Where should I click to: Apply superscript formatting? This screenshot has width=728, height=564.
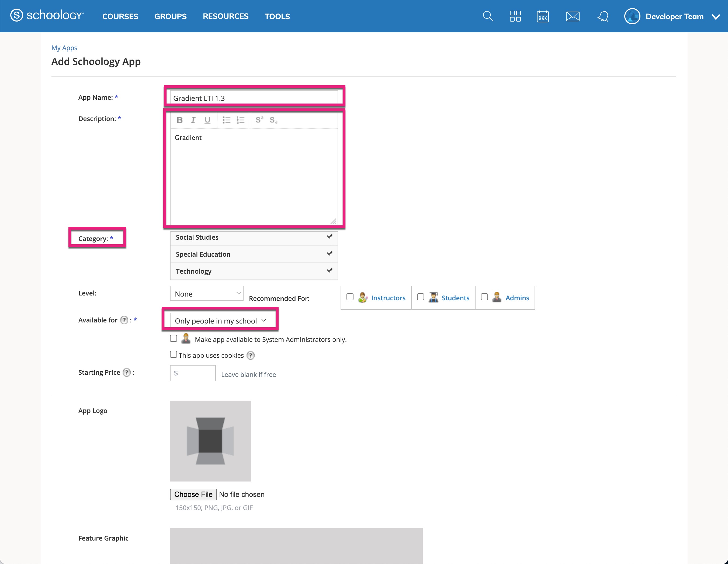tap(259, 120)
